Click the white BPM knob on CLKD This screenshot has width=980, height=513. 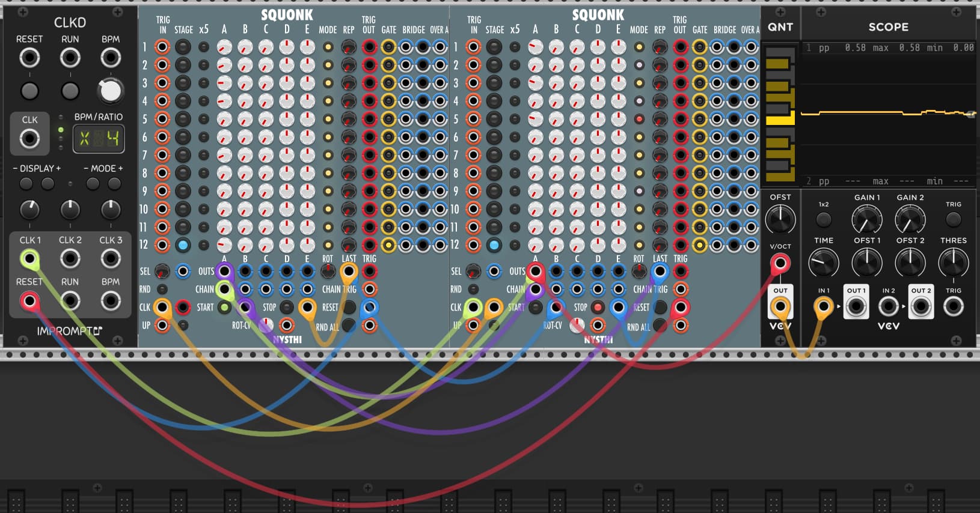(111, 91)
